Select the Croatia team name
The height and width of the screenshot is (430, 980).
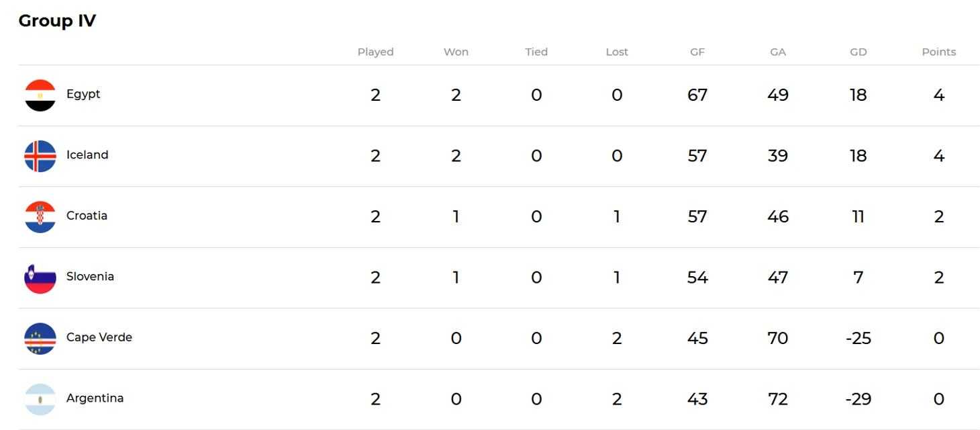pos(87,216)
